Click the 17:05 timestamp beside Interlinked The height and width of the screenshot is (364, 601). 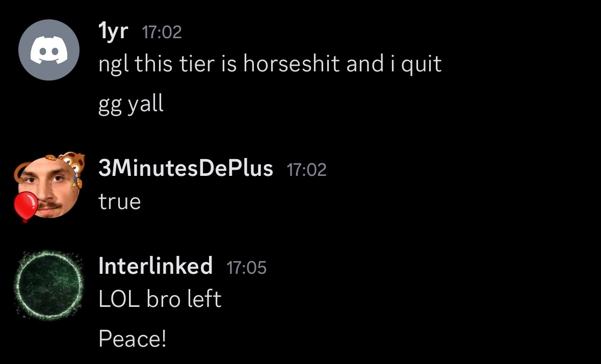(246, 268)
